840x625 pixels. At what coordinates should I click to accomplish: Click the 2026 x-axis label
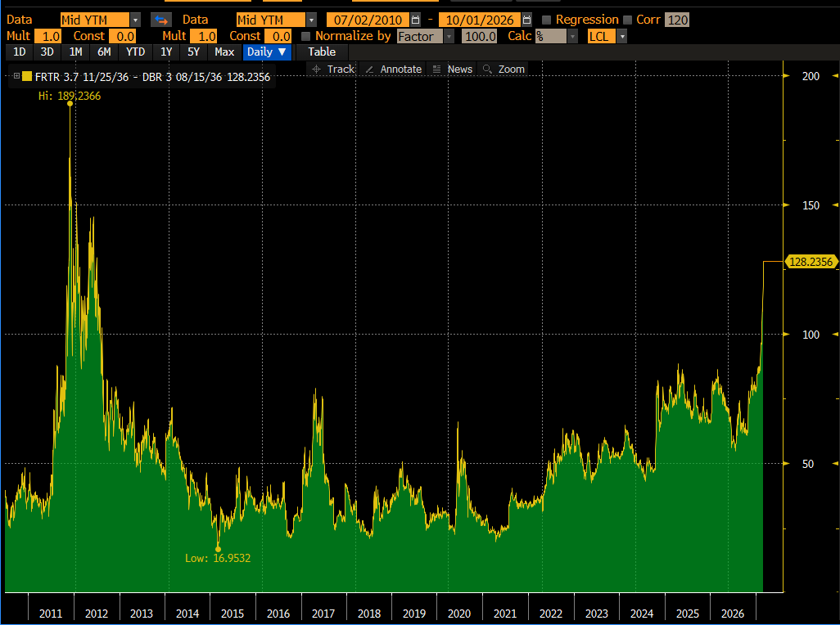click(732, 614)
